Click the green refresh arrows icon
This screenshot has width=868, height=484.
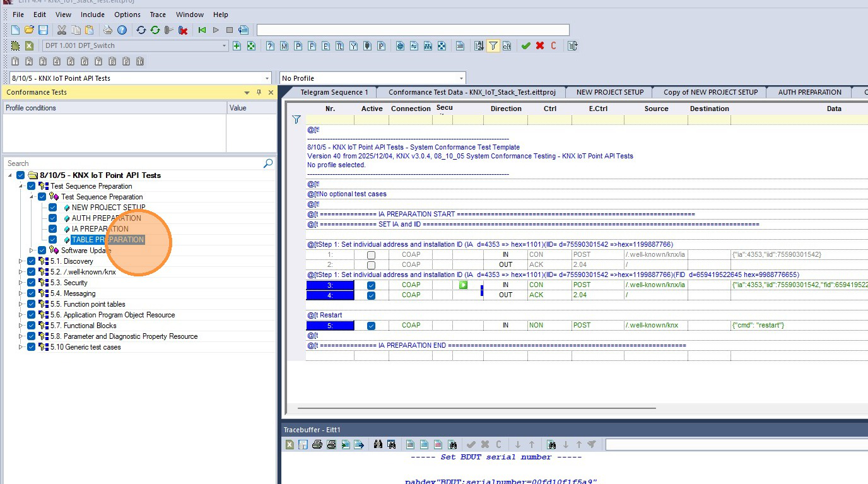[155, 30]
